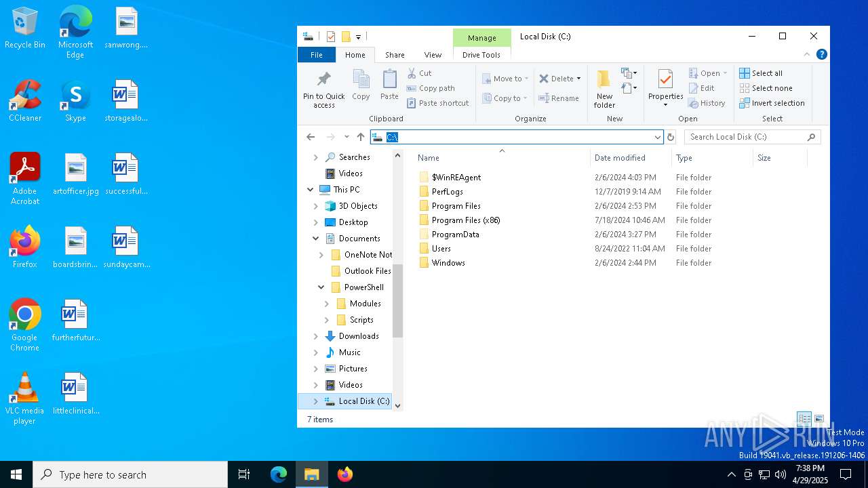The image size is (868, 488).
Task: Expand Downloads tree node
Action: point(316,336)
